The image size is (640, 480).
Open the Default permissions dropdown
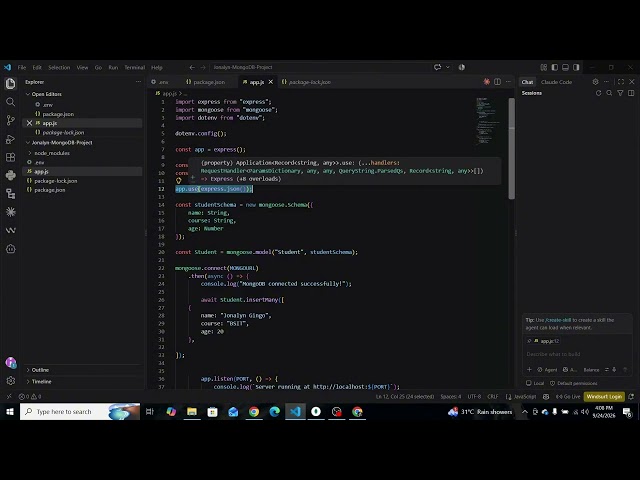pos(573,383)
